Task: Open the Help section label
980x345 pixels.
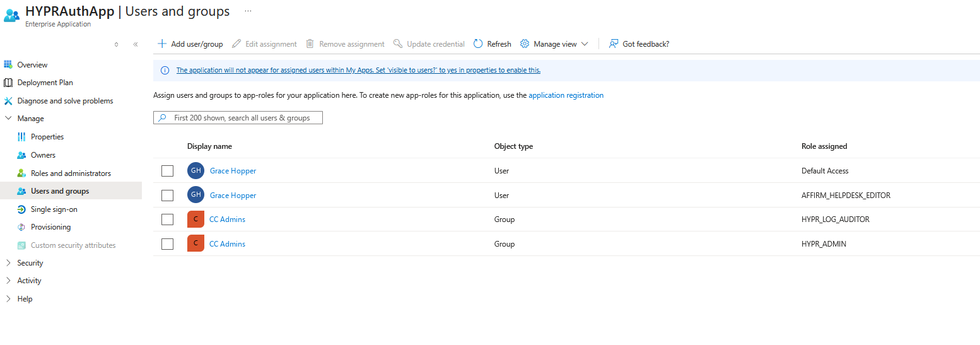Action: click(x=25, y=299)
